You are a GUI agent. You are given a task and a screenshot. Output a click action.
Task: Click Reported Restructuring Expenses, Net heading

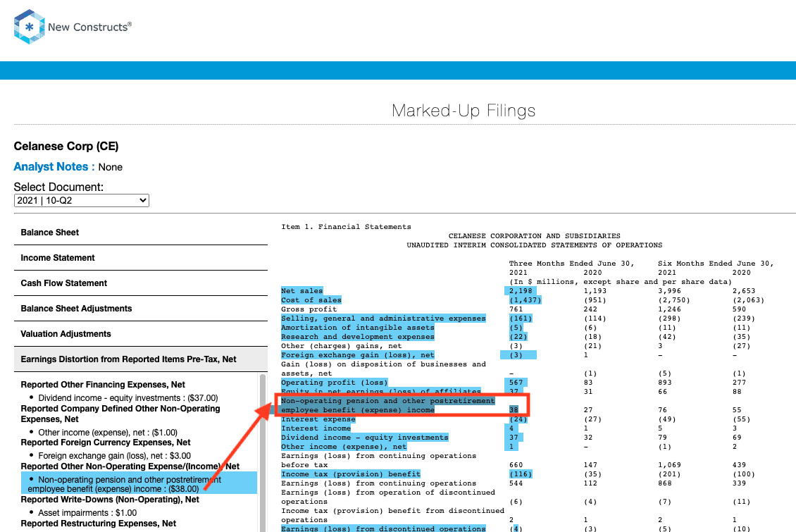coord(98,524)
